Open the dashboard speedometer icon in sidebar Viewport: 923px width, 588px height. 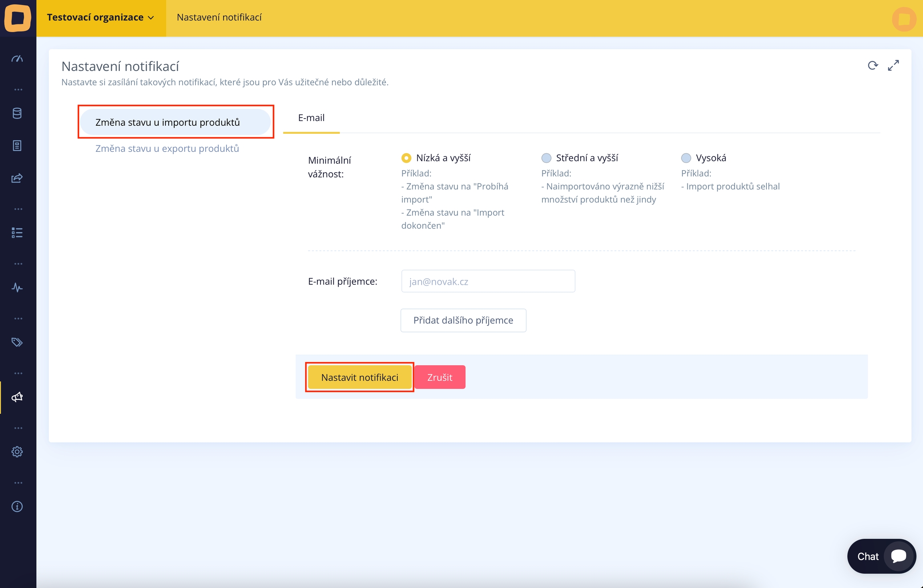(17, 59)
